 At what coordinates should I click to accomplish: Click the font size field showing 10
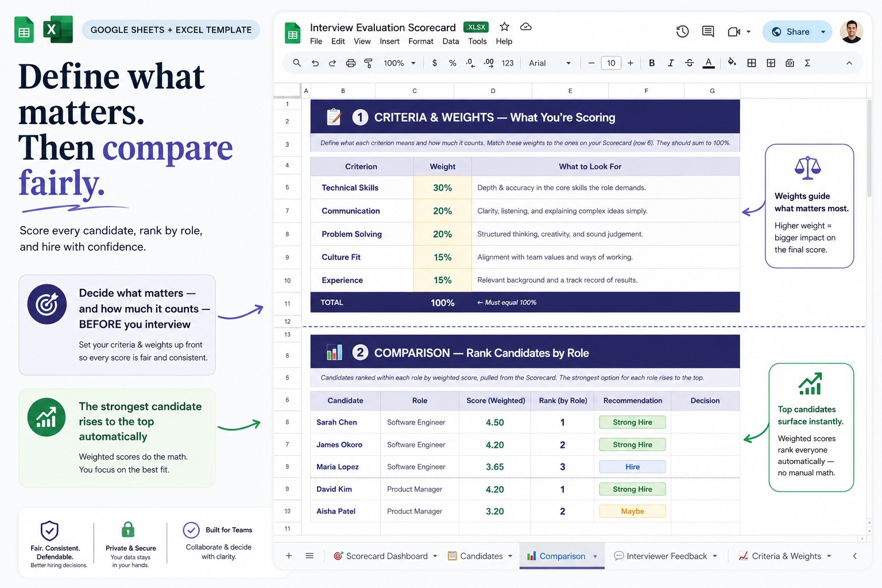click(x=611, y=63)
